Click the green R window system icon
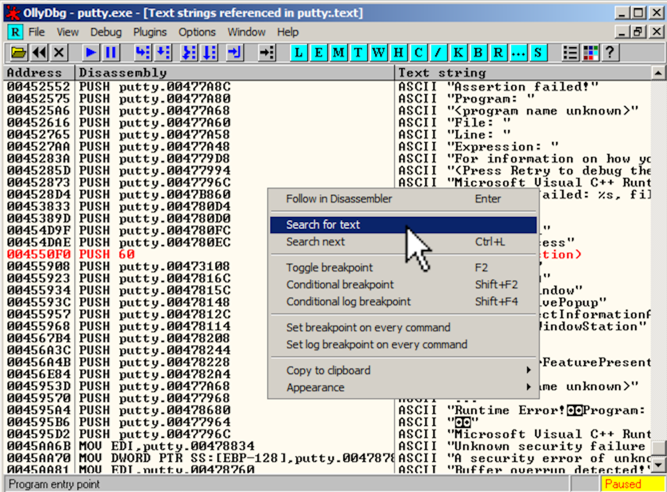This screenshot has height=492, width=667. (x=15, y=32)
